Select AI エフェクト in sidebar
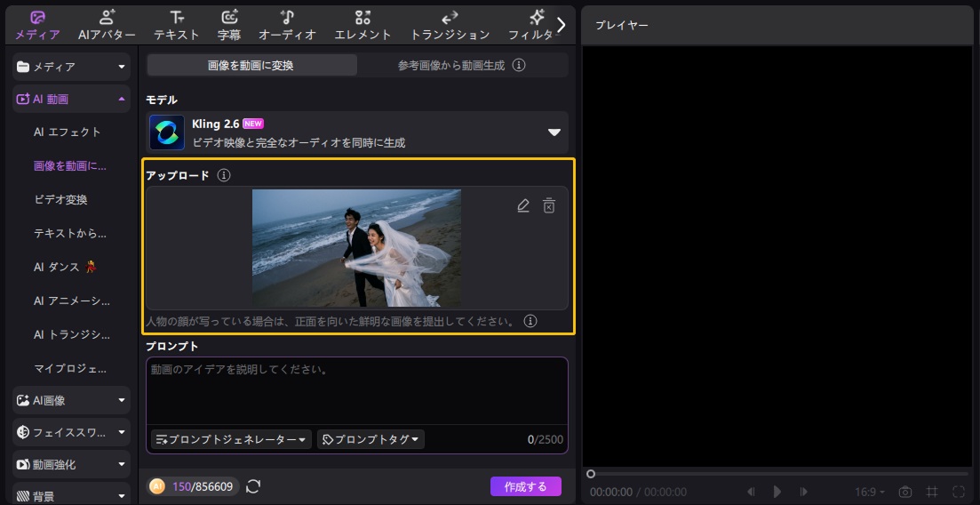 67,132
